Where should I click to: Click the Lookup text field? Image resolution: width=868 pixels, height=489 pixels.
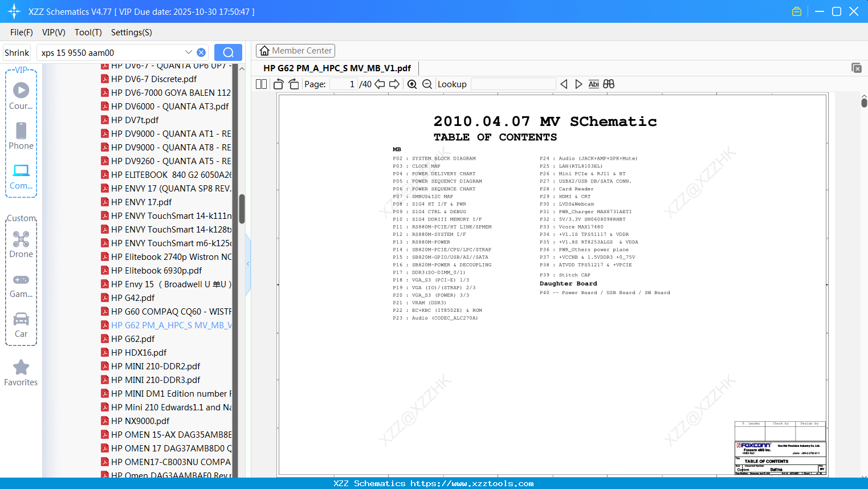(513, 84)
